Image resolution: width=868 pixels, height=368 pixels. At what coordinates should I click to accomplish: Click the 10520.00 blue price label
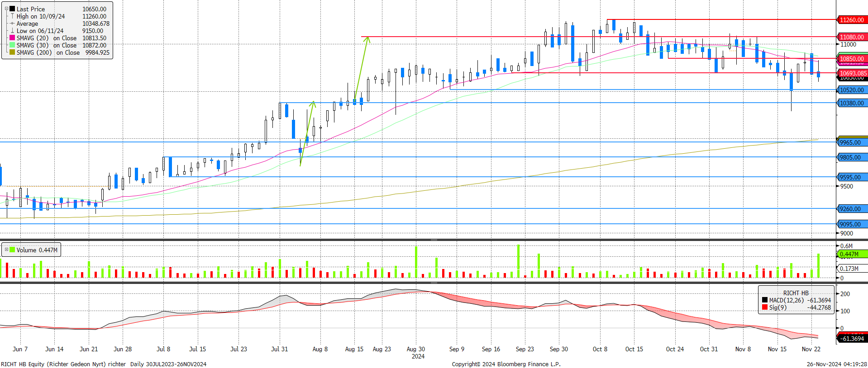[852, 90]
